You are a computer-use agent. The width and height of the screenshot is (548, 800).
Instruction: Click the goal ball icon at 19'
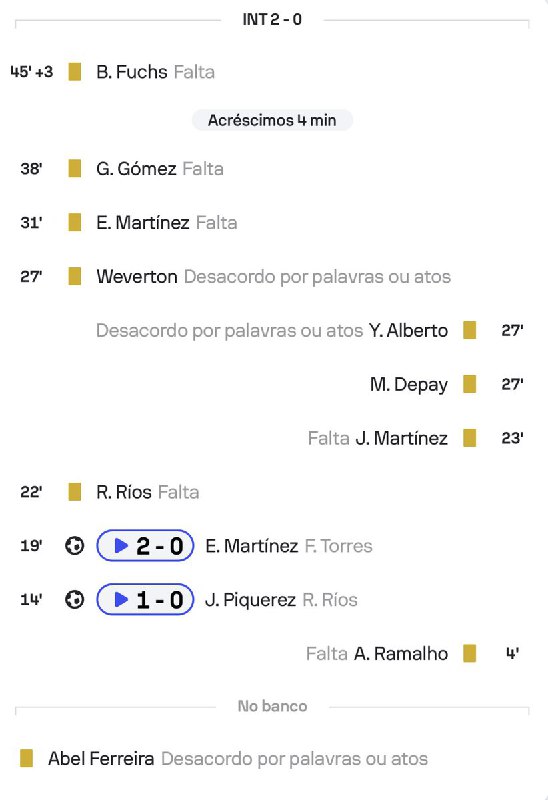click(74, 546)
